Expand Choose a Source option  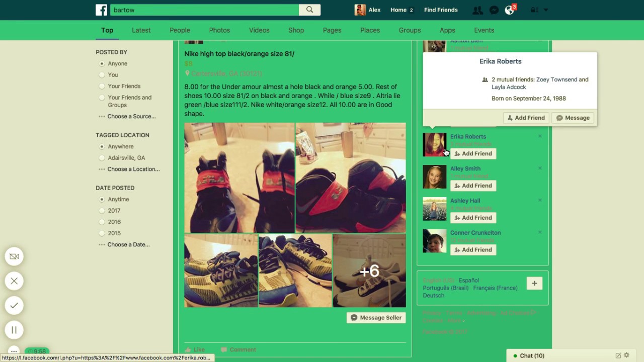pos(127,116)
